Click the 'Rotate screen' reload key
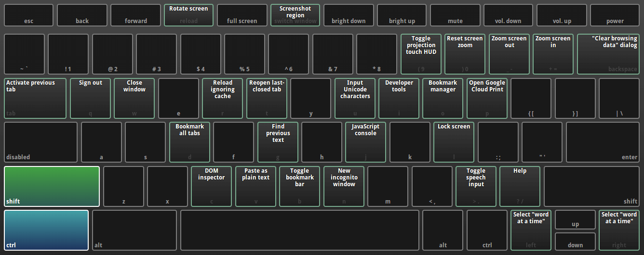The height and width of the screenshot is (255, 644). tap(188, 15)
